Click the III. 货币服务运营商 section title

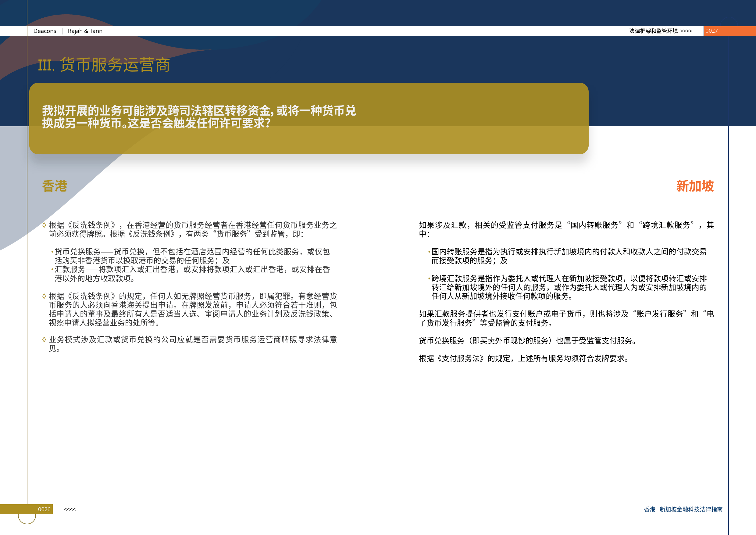104,65
